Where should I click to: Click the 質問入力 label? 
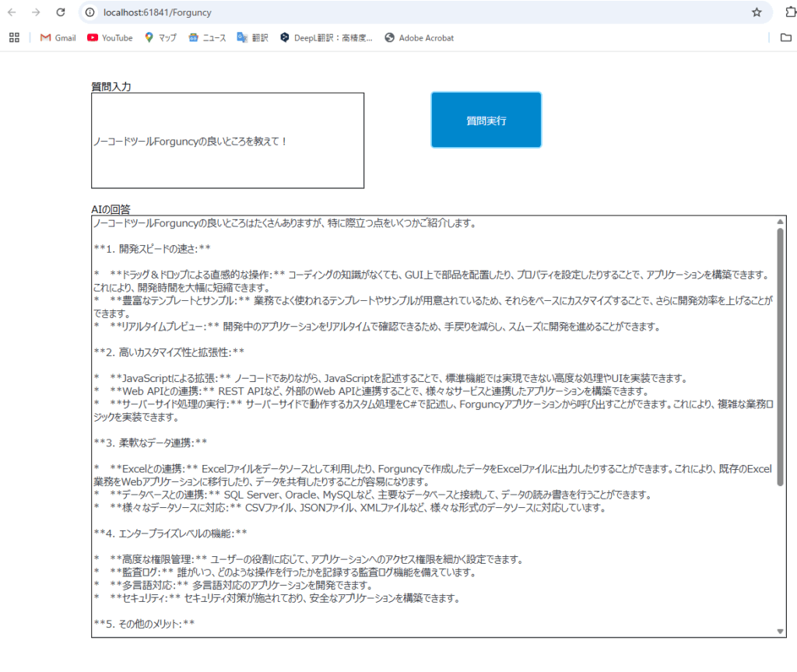(111, 87)
